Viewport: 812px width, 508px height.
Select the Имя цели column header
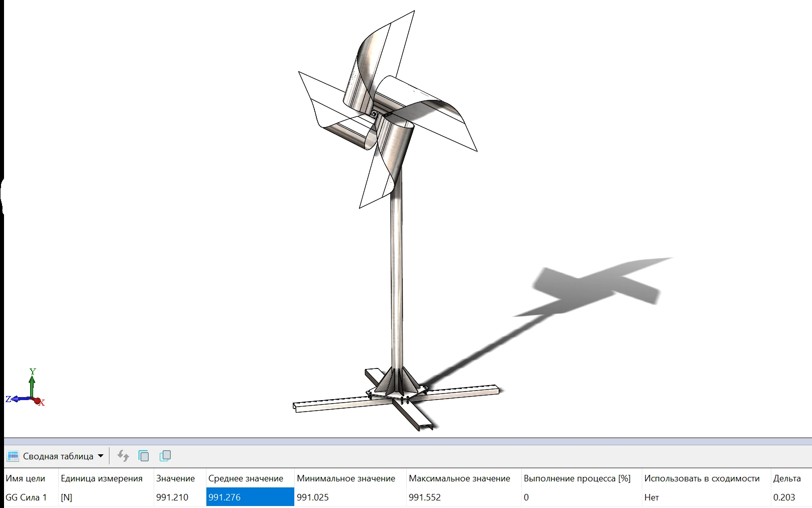click(x=25, y=478)
